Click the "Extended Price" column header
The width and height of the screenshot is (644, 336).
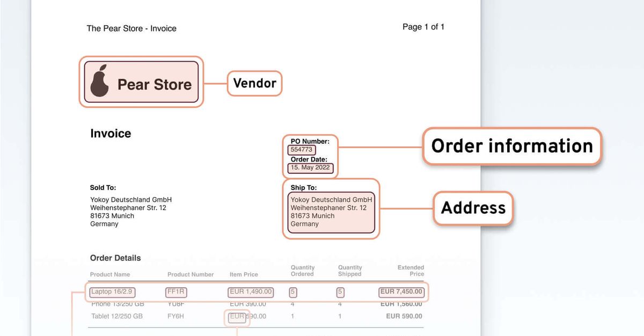411,271
